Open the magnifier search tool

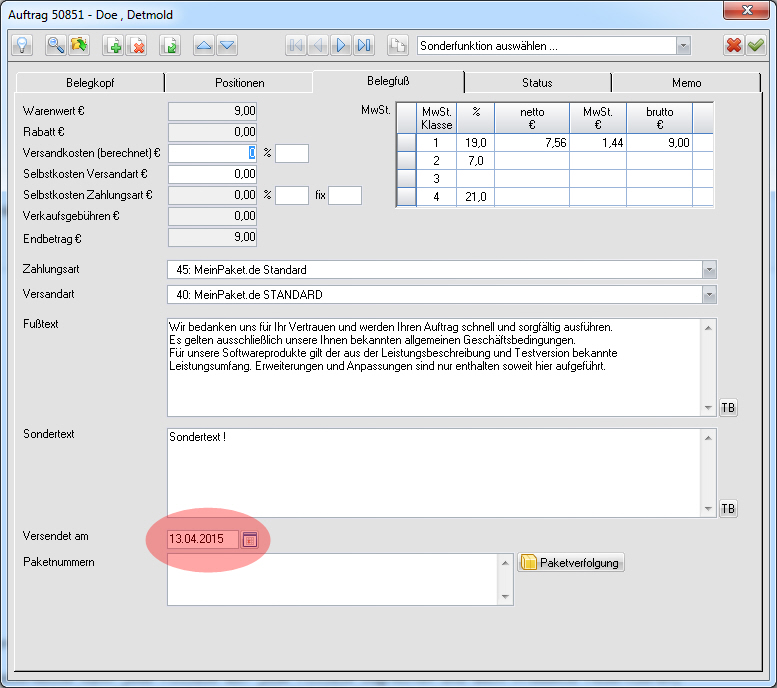click(56, 46)
